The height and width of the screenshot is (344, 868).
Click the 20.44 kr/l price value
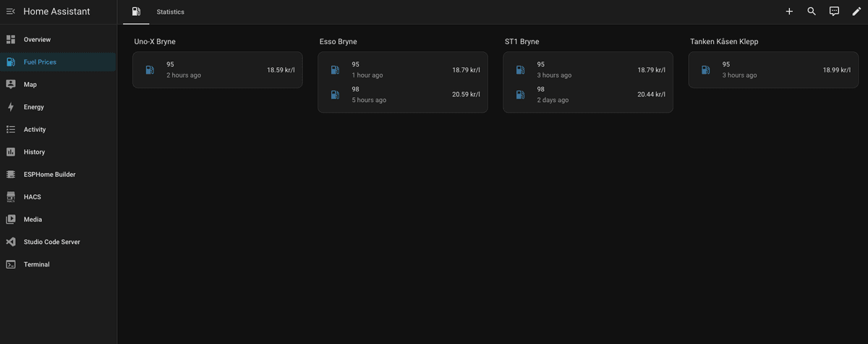point(651,94)
